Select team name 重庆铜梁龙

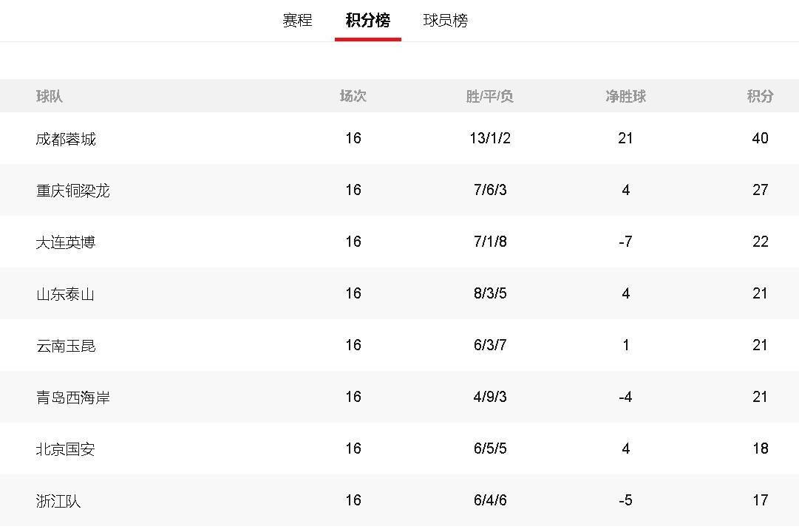[x=73, y=191]
